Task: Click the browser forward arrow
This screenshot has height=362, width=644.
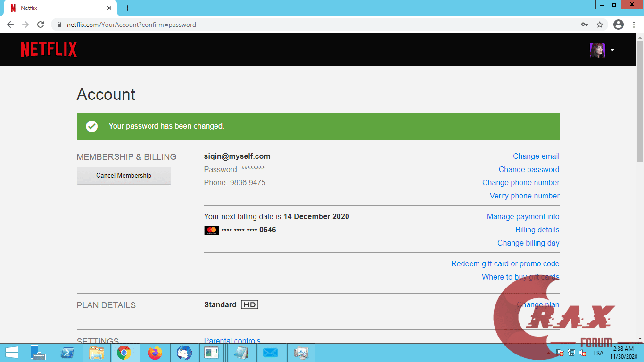Action: click(25, 25)
